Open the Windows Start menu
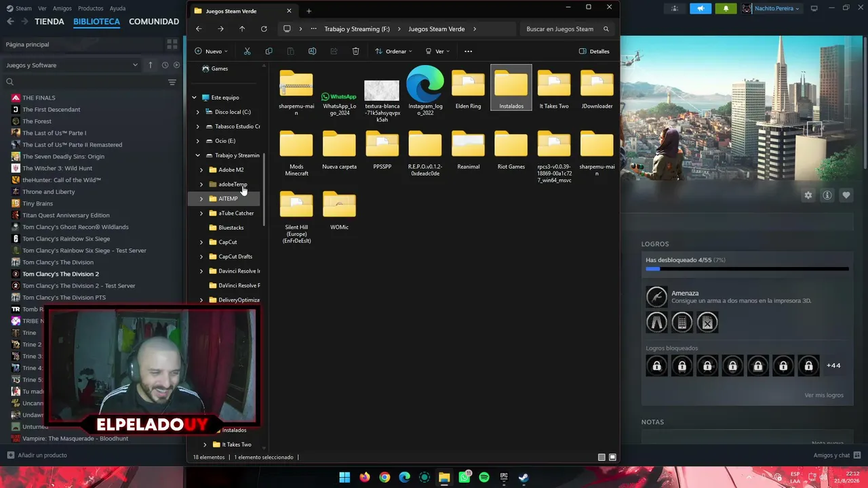Screen dimensions: 868x488 tap(344, 477)
